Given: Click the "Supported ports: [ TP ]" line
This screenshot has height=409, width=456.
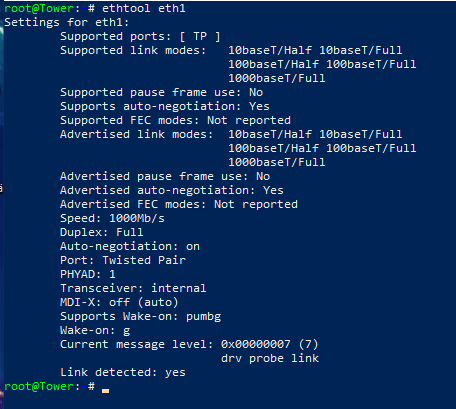Looking at the screenshot, I should tap(140, 36).
